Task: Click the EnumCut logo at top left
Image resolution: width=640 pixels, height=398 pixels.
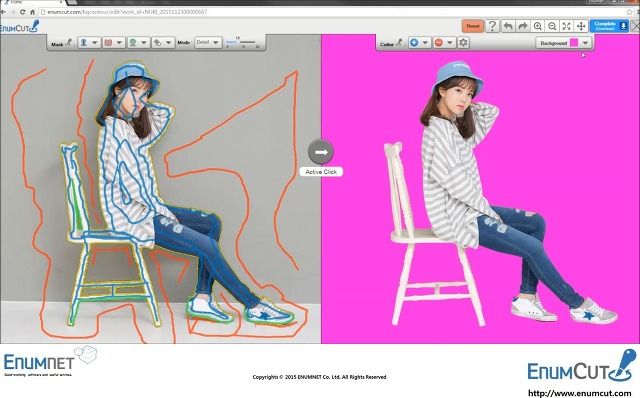Action: click(19, 27)
